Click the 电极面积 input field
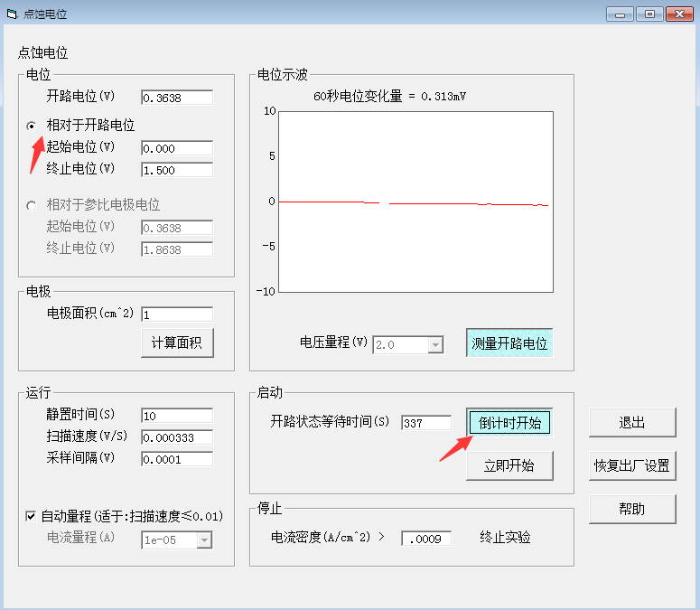700x610 pixels. click(176, 314)
